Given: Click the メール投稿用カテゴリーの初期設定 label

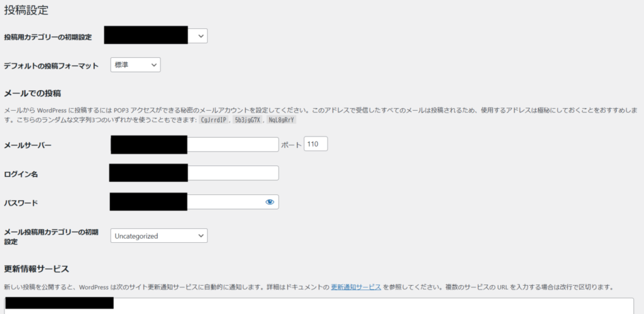Looking at the screenshot, I should pos(52,237).
